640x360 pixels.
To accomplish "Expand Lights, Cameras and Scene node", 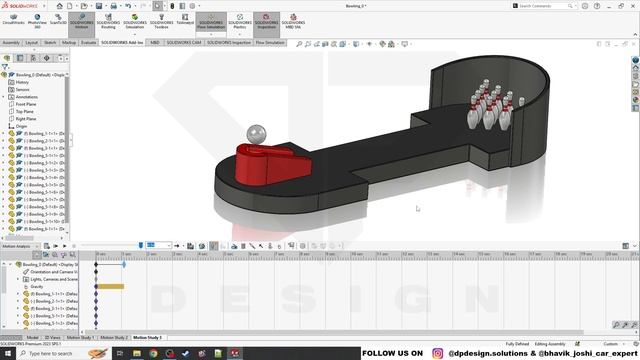I will coord(18,279).
